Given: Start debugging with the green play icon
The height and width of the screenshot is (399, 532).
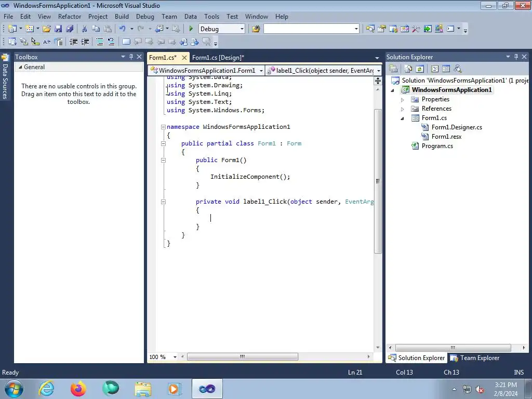Looking at the screenshot, I should [191, 29].
